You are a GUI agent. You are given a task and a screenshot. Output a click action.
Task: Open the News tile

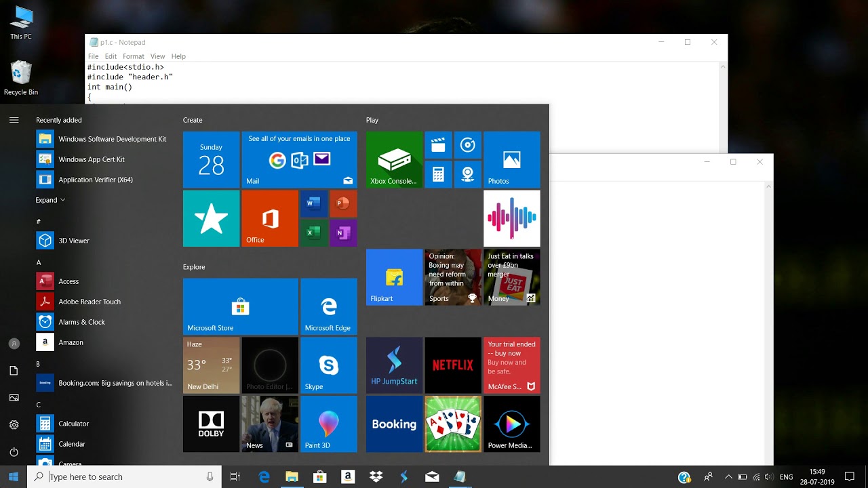click(270, 424)
